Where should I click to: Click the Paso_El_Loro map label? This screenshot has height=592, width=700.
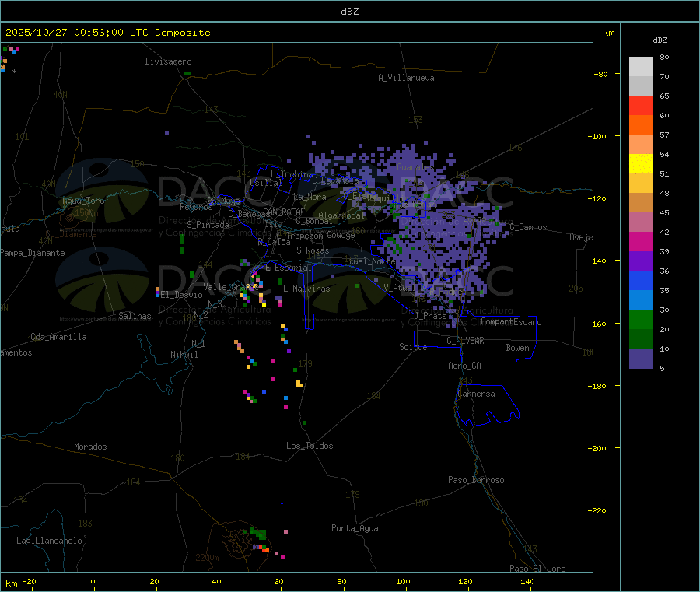pos(537,569)
